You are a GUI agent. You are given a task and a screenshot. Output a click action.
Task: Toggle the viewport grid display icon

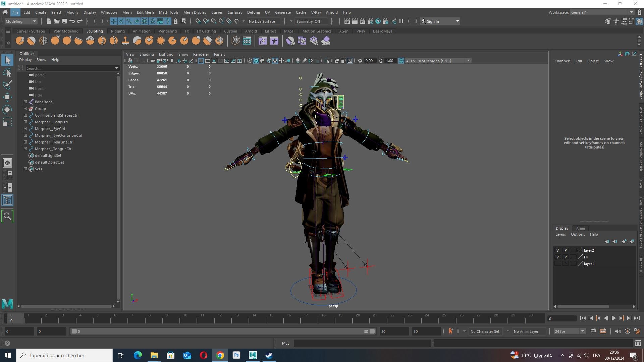[201, 61]
